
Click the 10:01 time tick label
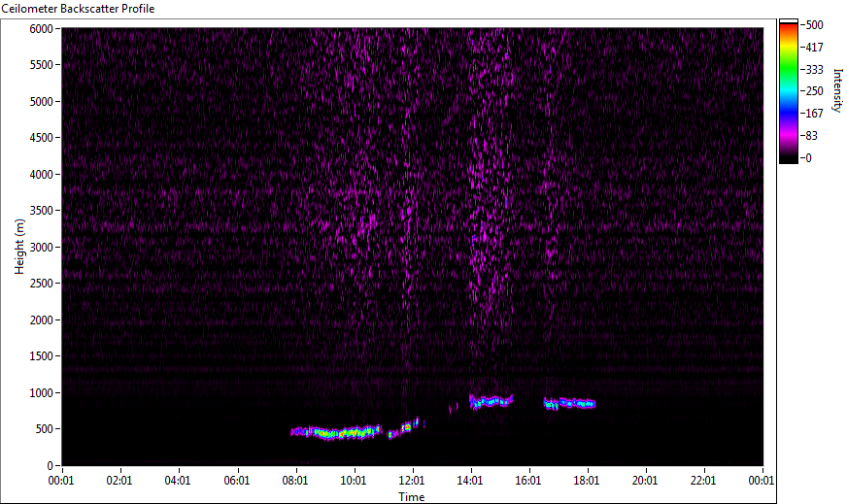click(354, 481)
